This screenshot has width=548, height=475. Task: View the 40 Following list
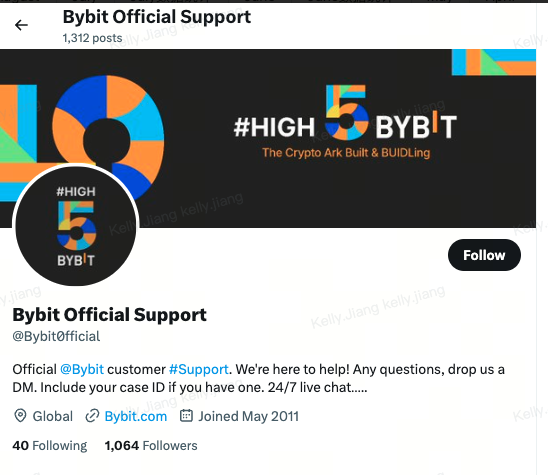tap(50, 446)
